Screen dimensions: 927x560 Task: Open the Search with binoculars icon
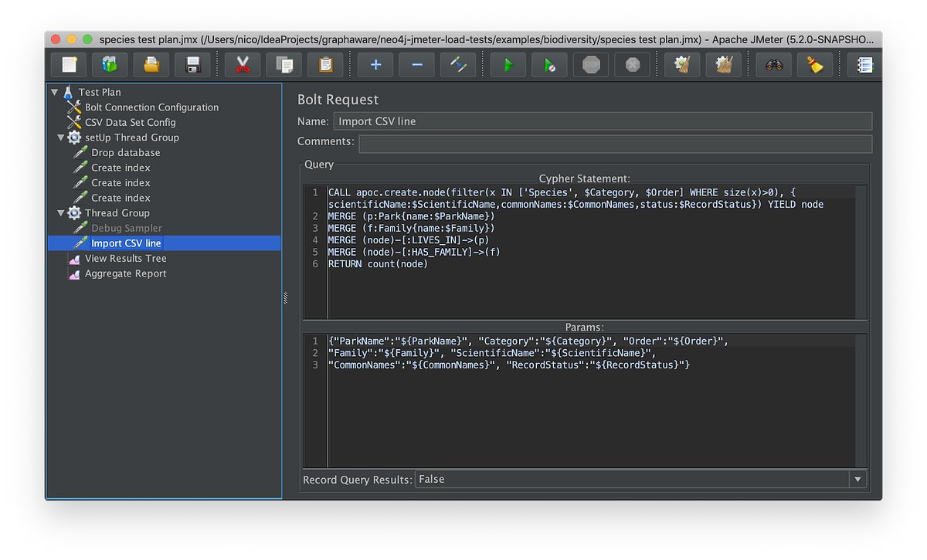773,65
